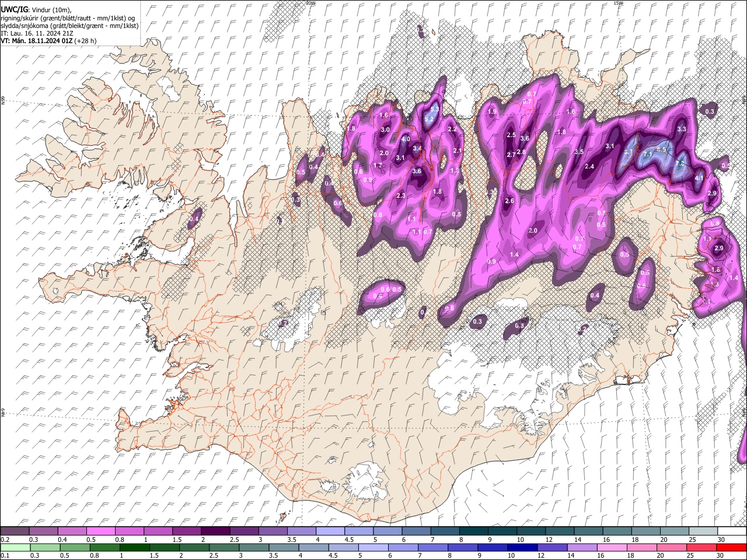
Task: Click the 3.5 precipitation value on the map
Action: pos(579,152)
